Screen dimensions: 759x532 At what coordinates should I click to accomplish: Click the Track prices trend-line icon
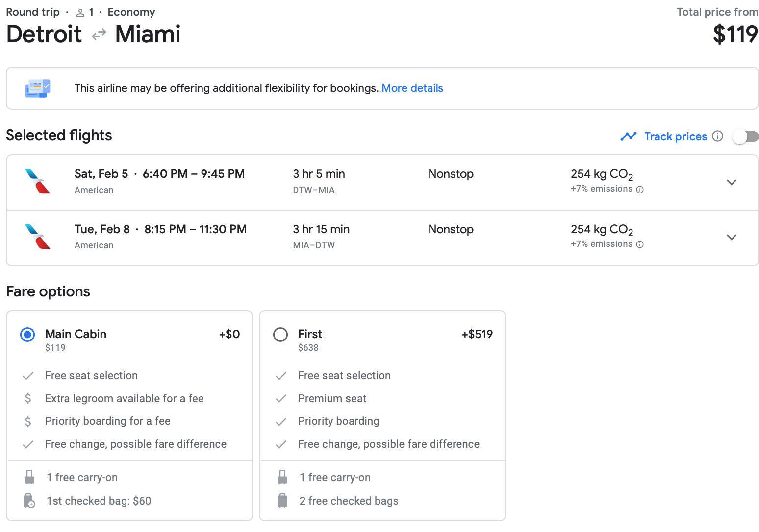click(628, 136)
